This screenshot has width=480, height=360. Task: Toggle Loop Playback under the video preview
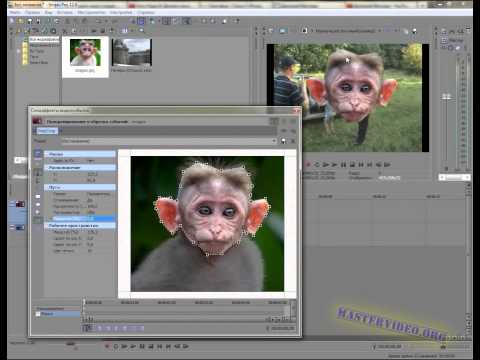(x=317, y=164)
